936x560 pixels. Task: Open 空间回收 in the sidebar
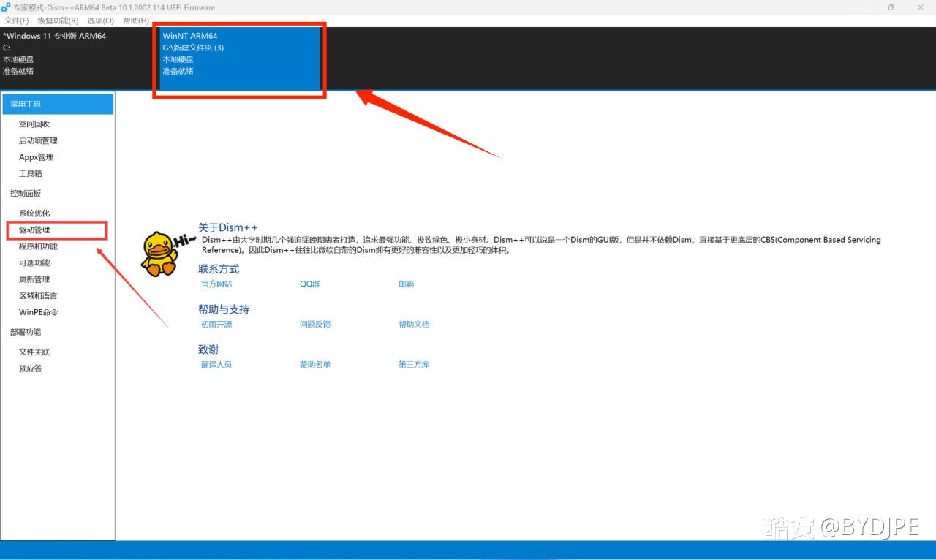34,124
